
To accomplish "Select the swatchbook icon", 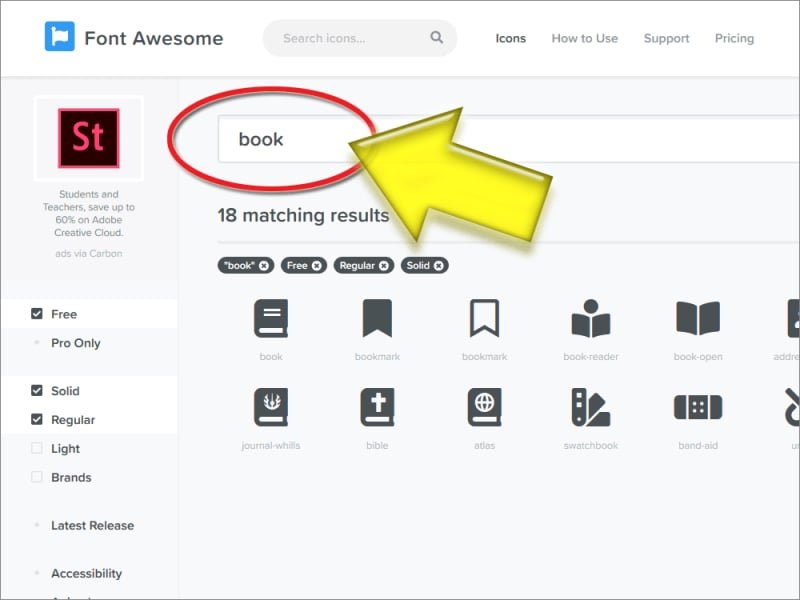I will point(591,408).
